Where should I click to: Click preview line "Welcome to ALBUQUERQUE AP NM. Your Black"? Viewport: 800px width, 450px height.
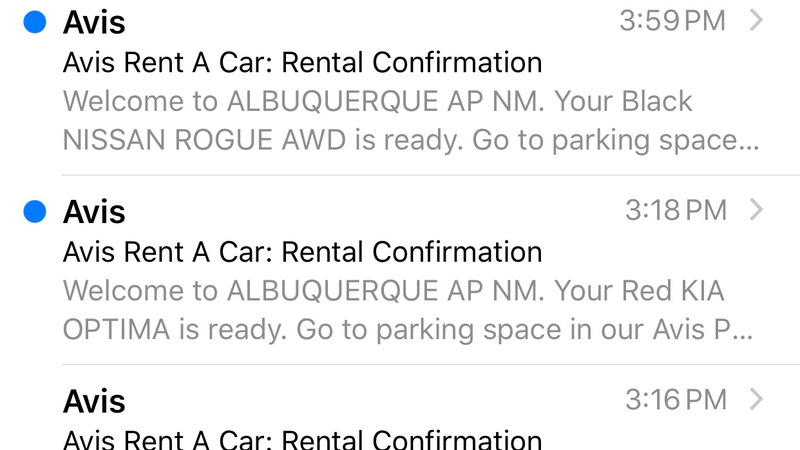tap(378, 101)
